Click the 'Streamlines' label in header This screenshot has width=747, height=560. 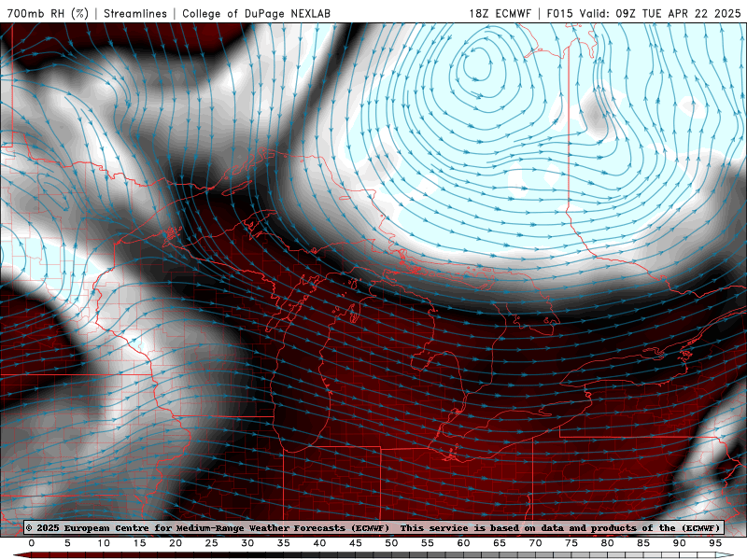pyautogui.click(x=135, y=13)
